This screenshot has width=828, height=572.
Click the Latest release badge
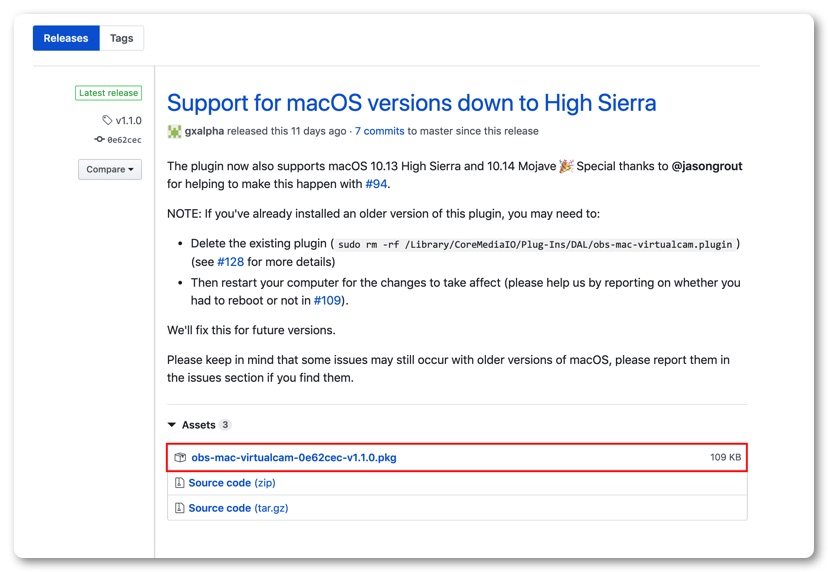108,93
